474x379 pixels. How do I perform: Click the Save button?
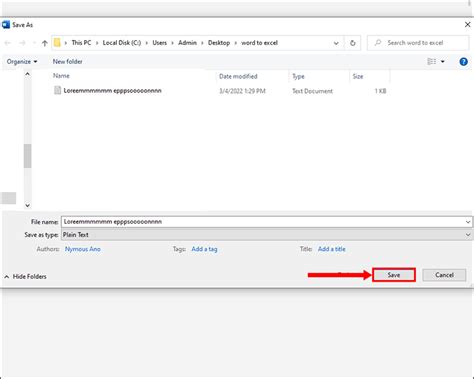click(x=394, y=275)
